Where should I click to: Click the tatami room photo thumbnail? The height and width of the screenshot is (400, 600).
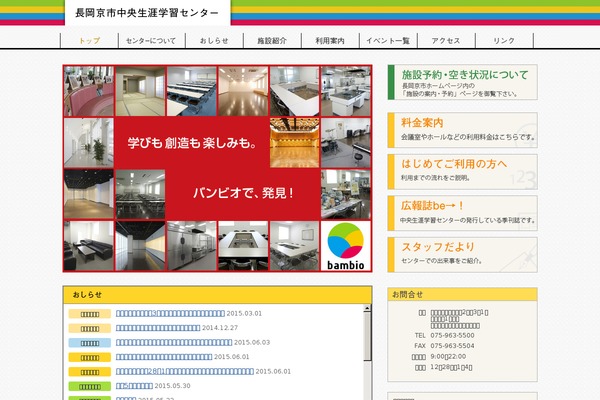click(140, 91)
